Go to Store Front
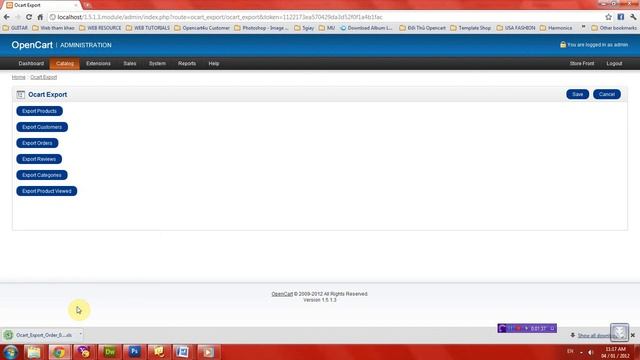 point(582,64)
